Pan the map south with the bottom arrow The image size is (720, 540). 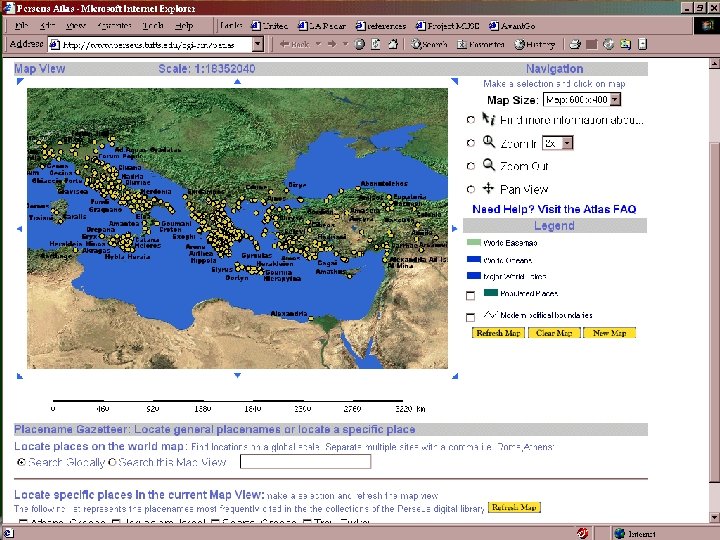click(x=237, y=375)
